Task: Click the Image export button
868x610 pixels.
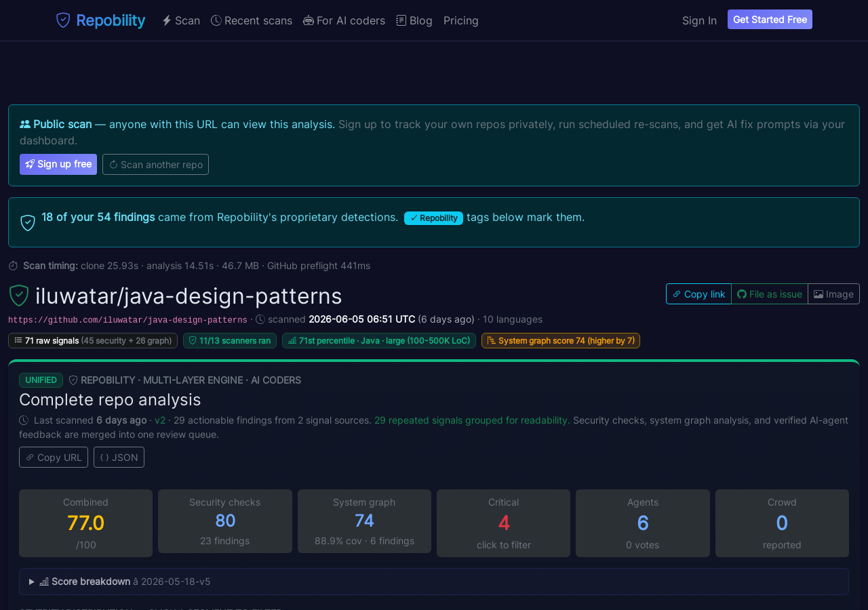Action: [833, 293]
